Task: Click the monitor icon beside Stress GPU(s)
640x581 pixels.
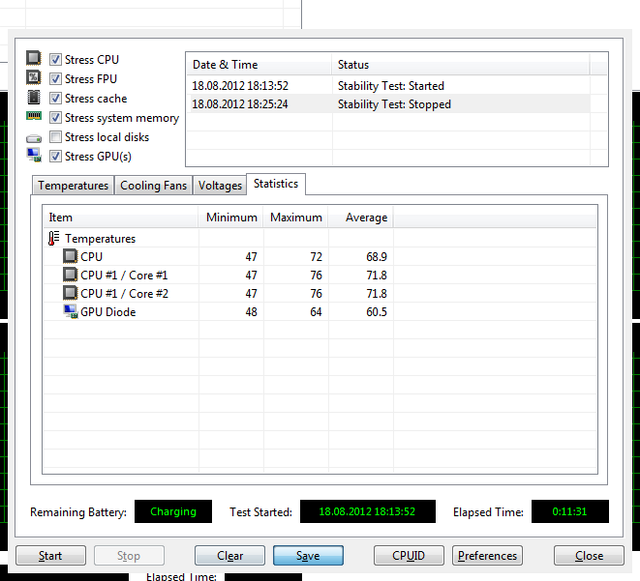Action: tap(33, 156)
